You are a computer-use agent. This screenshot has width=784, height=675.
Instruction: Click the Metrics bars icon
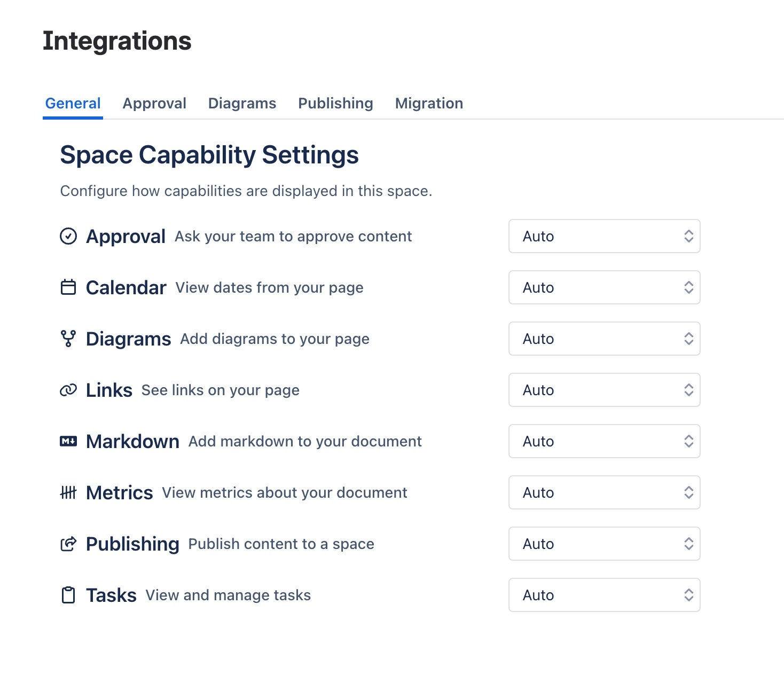(69, 492)
